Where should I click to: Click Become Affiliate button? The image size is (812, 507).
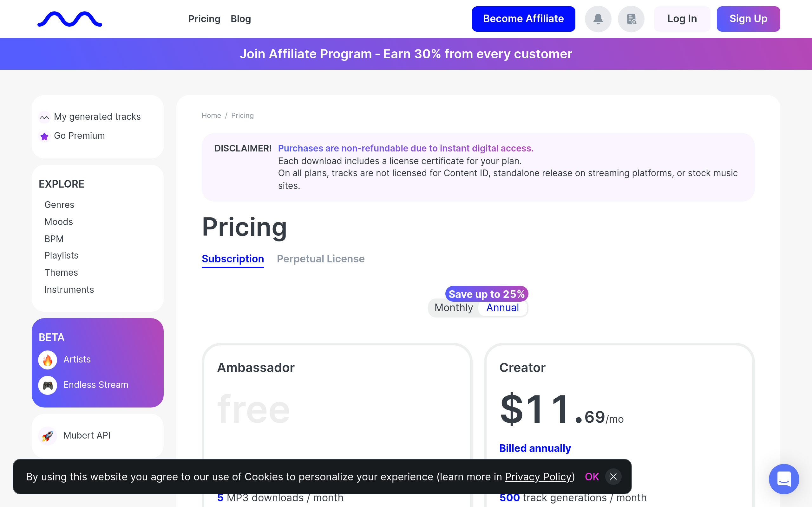point(523,19)
